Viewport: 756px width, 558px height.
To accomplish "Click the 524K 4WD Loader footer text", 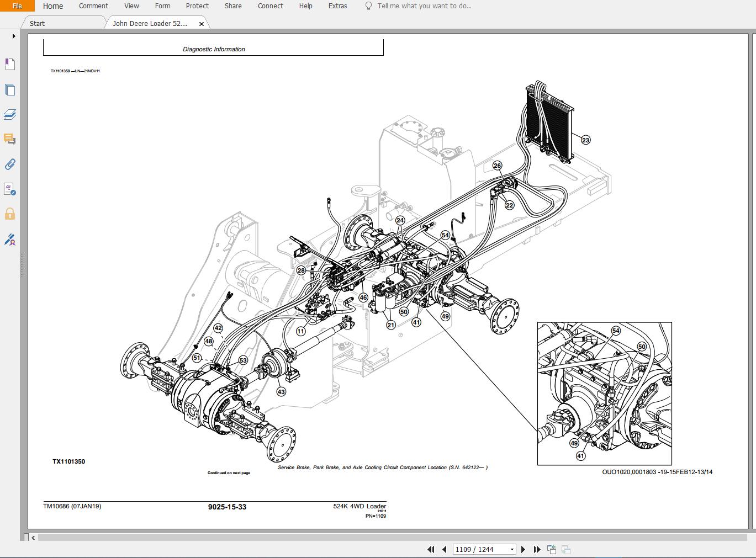I will pos(360,506).
